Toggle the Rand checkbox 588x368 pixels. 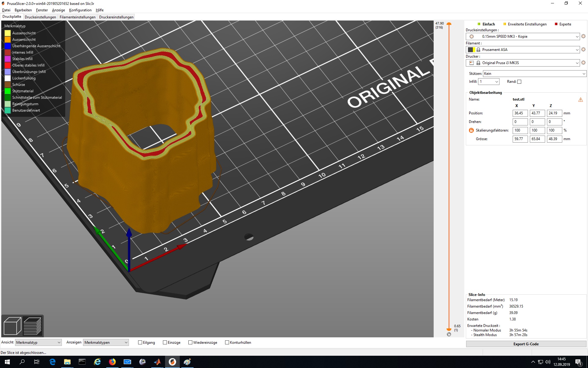(519, 82)
